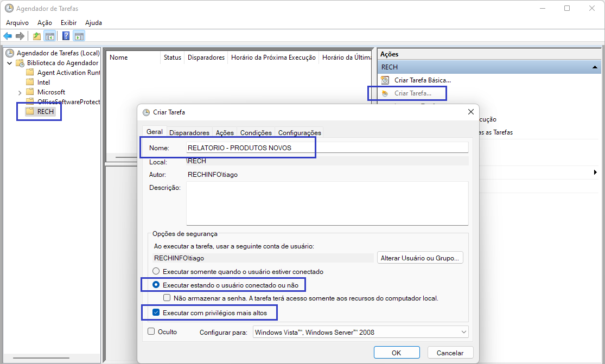This screenshot has width=605, height=364.
Task: Switch to the Geral tab
Action: tap(154, 131)
